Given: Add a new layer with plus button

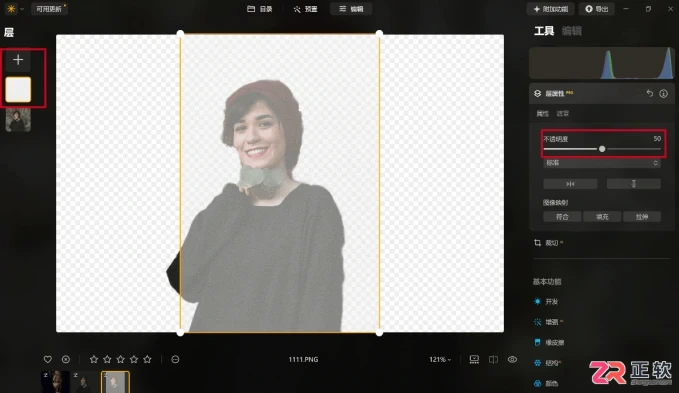Looking at the screenshot, I should [x=18, y=60].
